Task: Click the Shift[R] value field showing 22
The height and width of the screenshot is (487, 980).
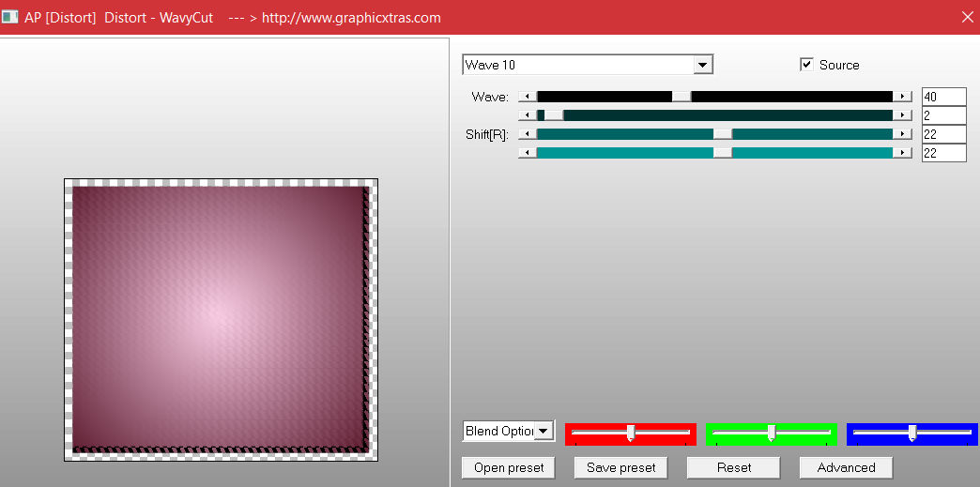Action: click(943, 134)
